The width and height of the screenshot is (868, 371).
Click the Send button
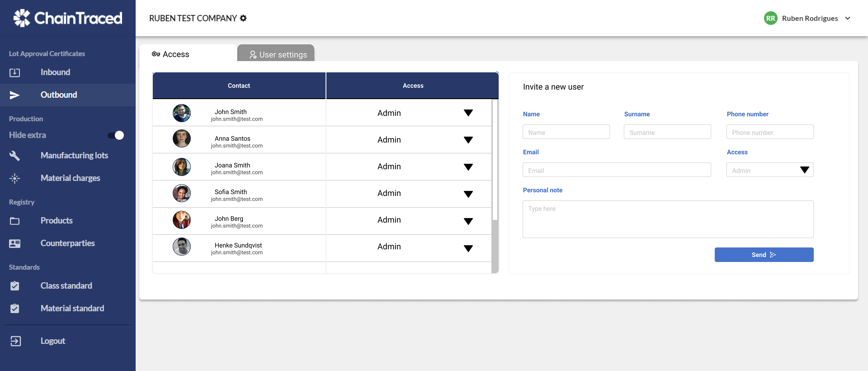coord(764,255)
